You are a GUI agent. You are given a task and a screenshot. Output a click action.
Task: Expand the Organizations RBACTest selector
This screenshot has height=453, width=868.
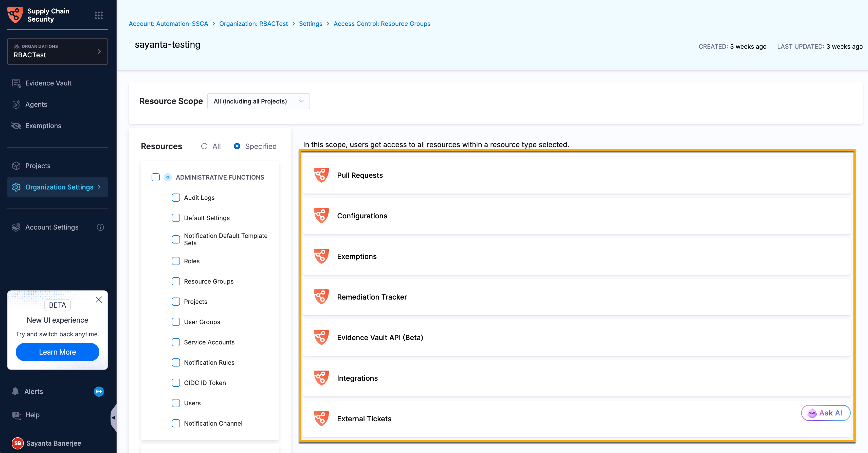click(57, 51)
